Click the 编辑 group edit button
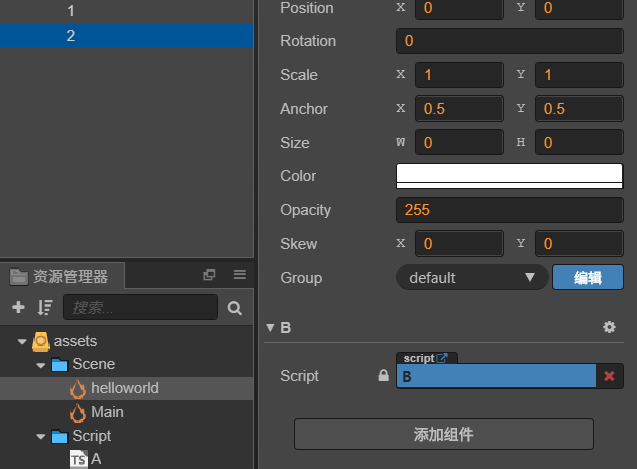637x469 pixels. (588, 278)
